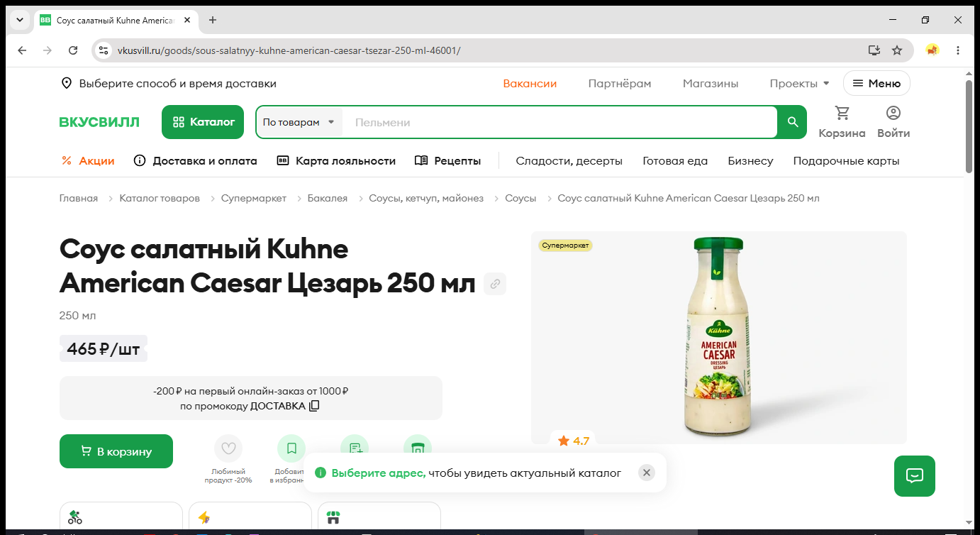Select the lightning express delivery card
980x535 pixels.
[x=250, y=517]
